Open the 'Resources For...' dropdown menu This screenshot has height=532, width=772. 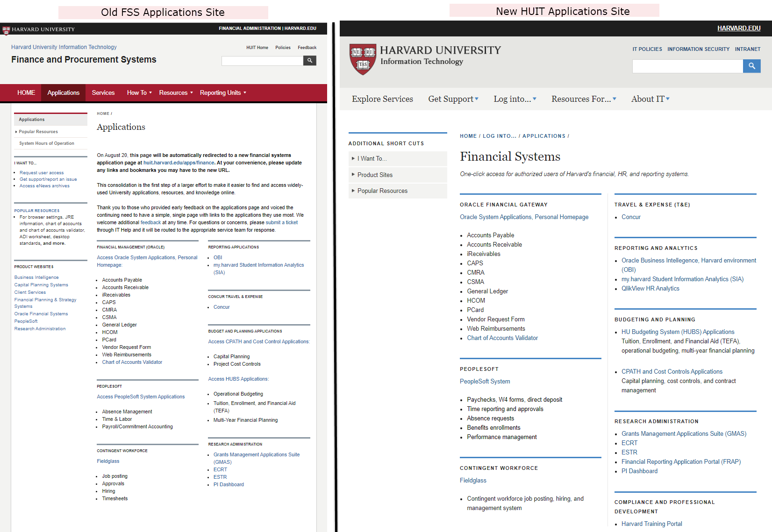coord(584,99)
